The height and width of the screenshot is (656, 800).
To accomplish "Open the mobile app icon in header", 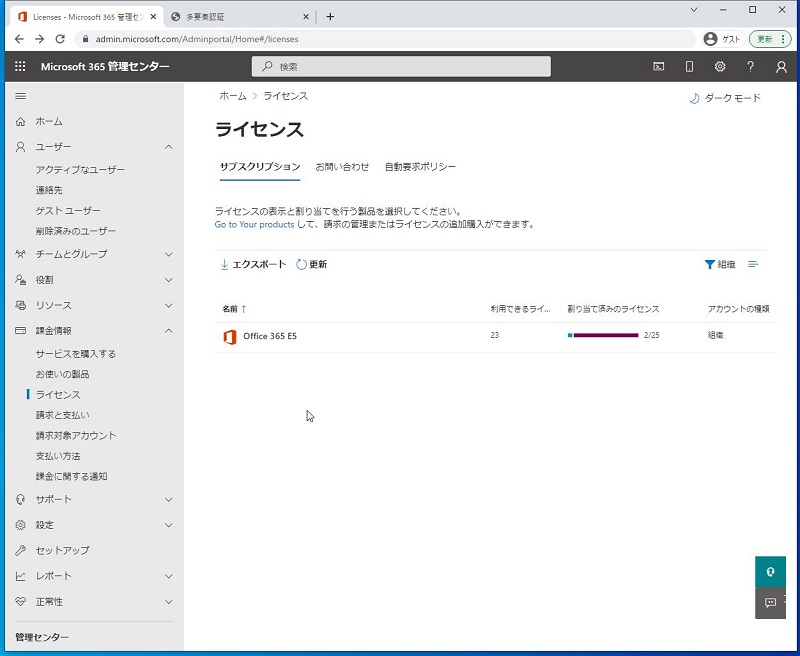I will (689, 66).
